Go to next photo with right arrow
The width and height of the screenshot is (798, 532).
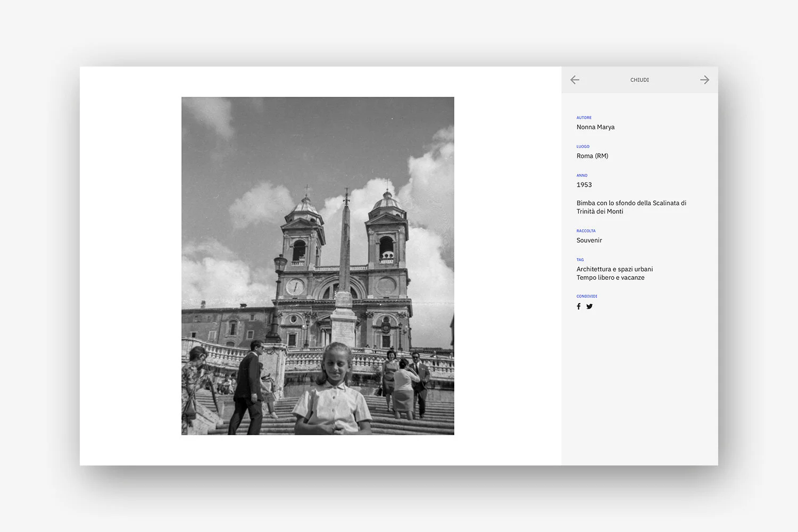(x=704, y=80)
